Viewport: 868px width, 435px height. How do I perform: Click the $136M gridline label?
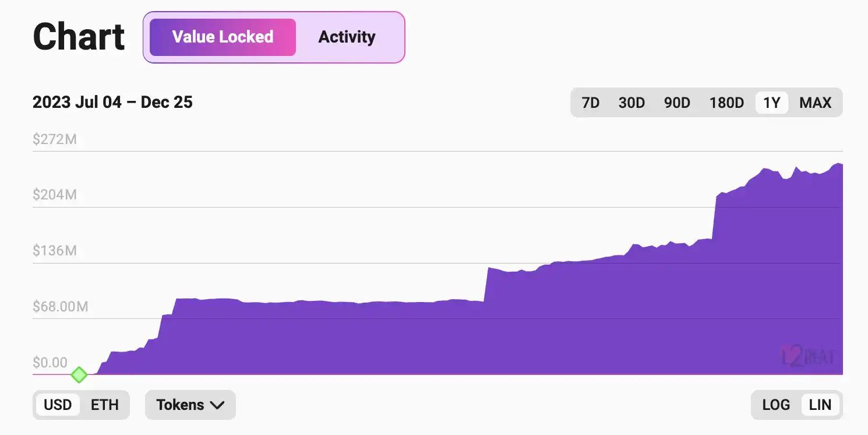pos(55,251)
